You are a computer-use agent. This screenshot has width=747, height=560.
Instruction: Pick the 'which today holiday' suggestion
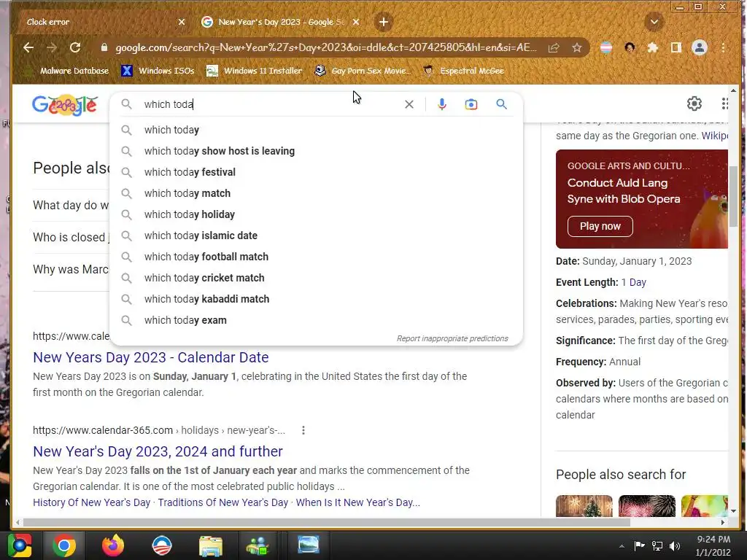click(x=317, y=214)
